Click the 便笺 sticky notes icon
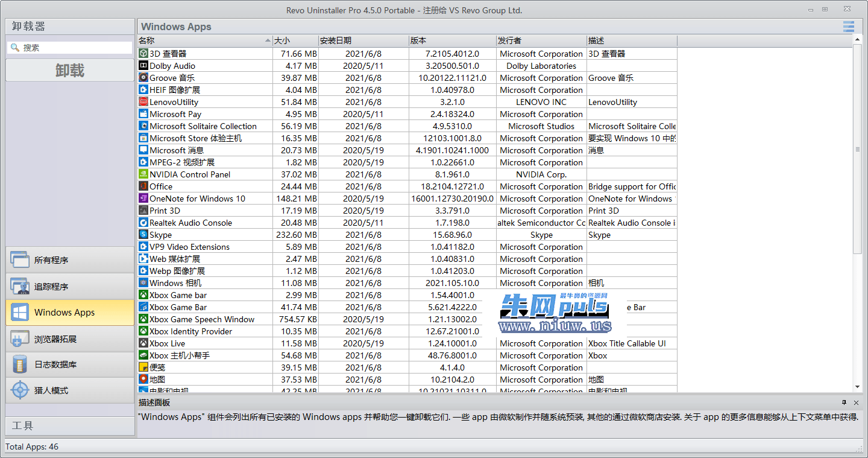Screen dimensions: 868x458 click(143, 367)
